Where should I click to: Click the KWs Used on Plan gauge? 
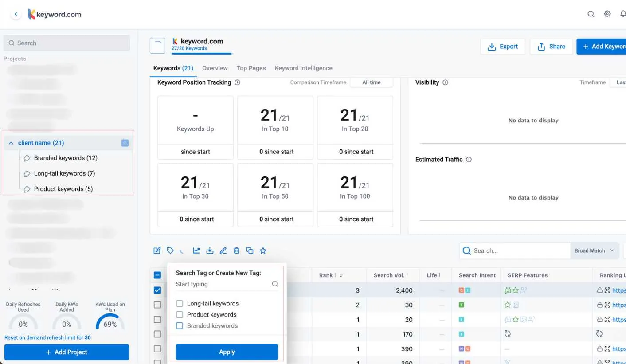pos(110,322)
